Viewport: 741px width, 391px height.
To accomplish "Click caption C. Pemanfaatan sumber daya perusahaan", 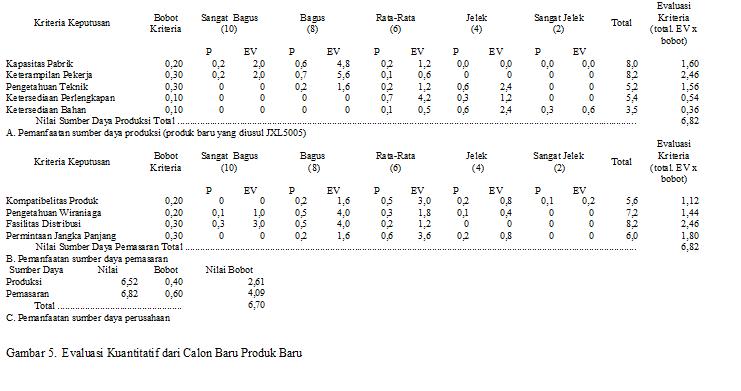I will point(88,318).
